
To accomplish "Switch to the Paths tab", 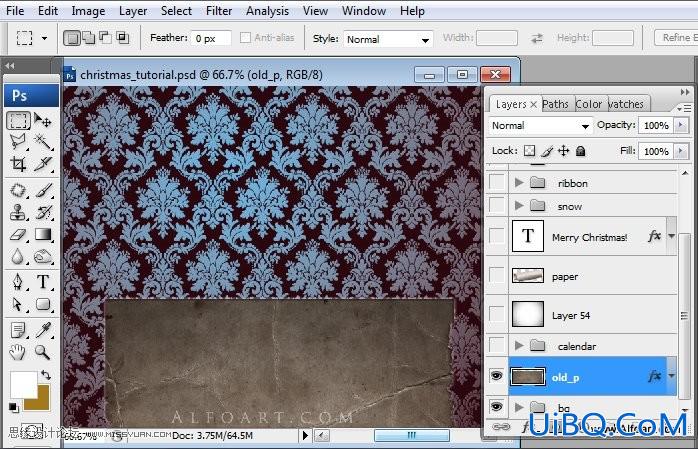I will pos(556,104).
